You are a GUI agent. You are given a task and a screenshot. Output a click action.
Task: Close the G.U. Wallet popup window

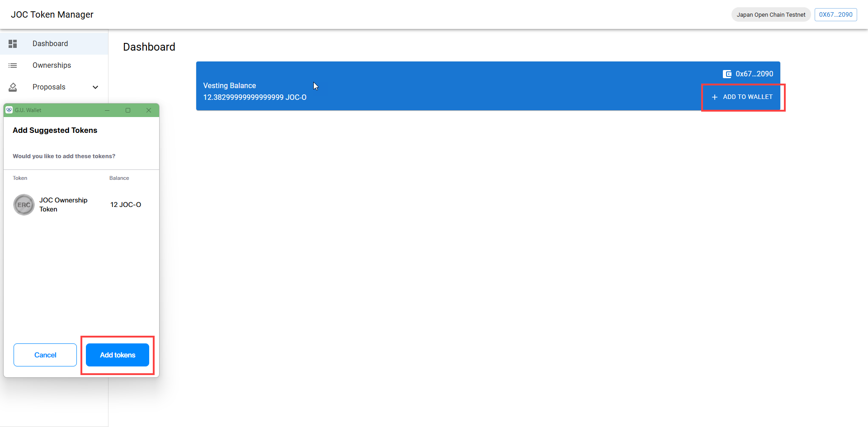149,110
